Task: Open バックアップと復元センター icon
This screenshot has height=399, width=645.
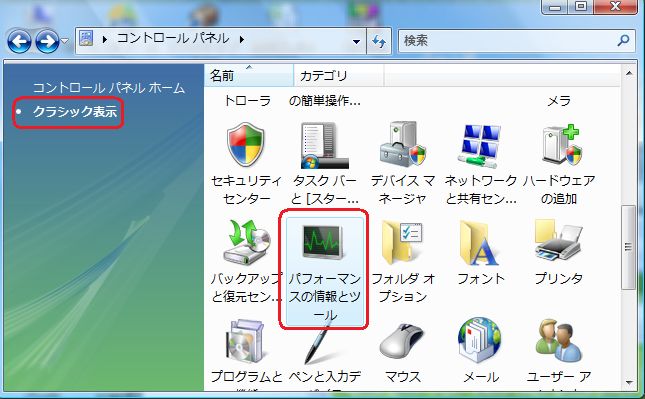Action: click(246, 242)
